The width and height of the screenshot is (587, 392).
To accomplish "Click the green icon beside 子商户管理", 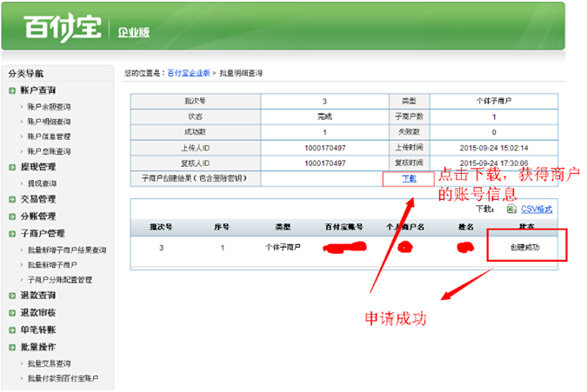I will tap(12, 234).
